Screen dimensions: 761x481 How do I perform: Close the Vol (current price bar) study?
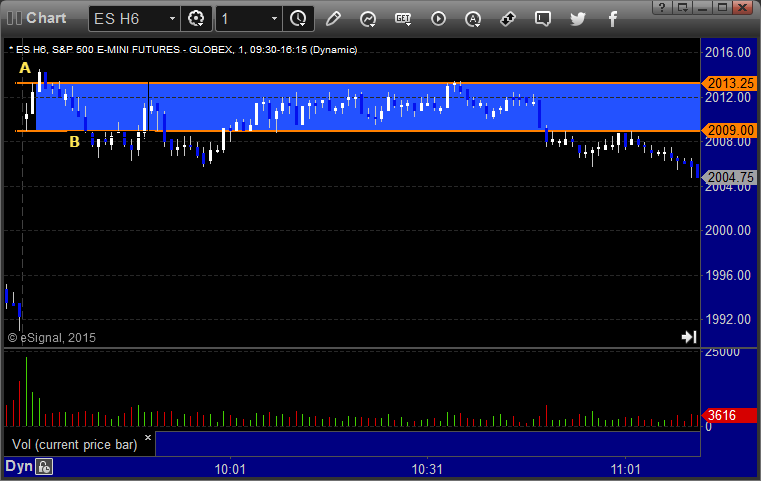coord(148,437)
